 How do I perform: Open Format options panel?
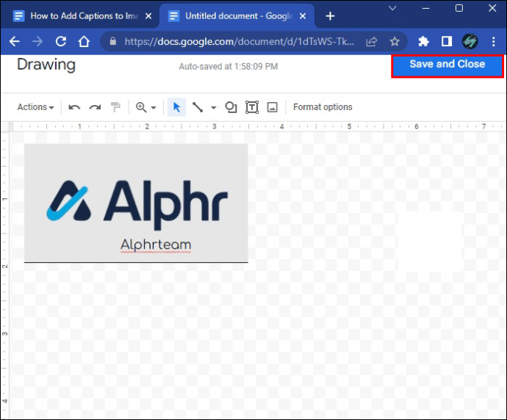(x=323, y=107)
